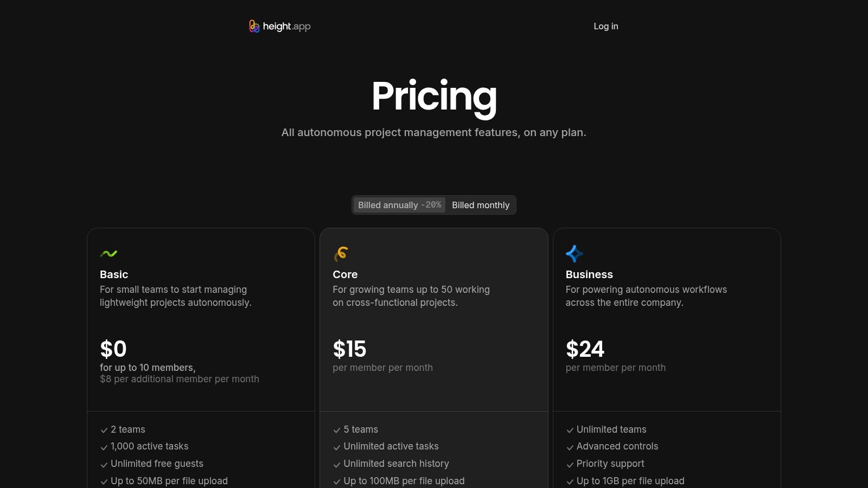Switch to Billed monthly pricing
868x488 pixels.
click(481, 205)
